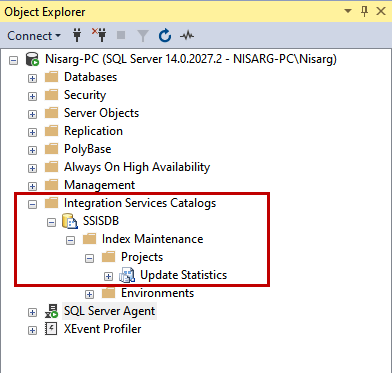Click the Replication folder icon

click(51, 131)
